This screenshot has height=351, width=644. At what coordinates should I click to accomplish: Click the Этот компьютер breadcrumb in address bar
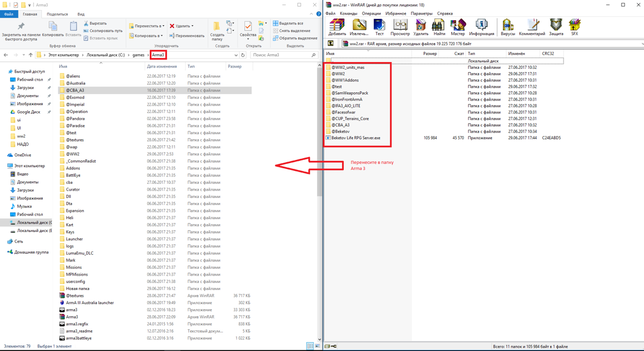point(64,55)
